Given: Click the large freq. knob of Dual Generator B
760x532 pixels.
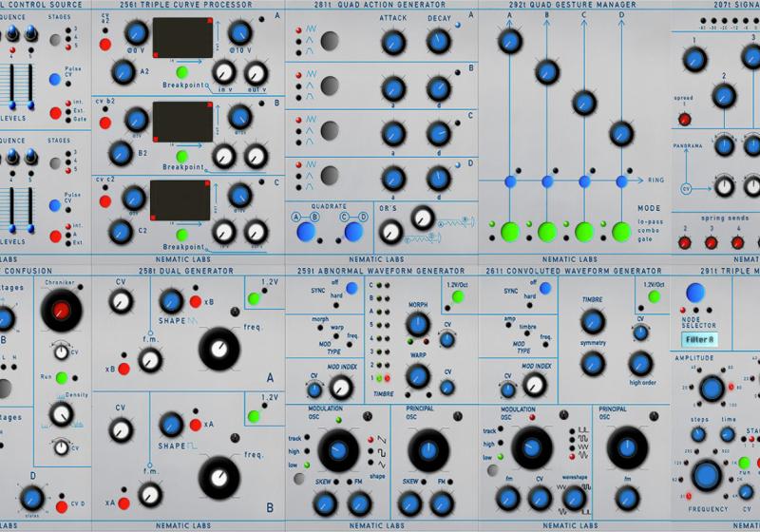Looking at the screenshot, I should point(219,478).
